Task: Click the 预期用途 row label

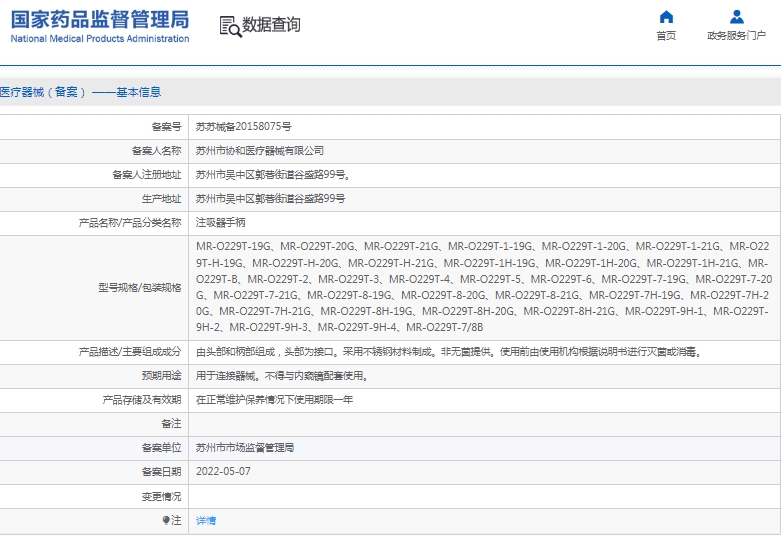Action: 161,376
